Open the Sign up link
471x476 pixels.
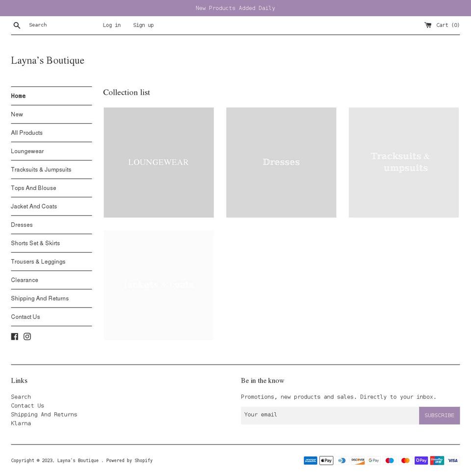143,25
